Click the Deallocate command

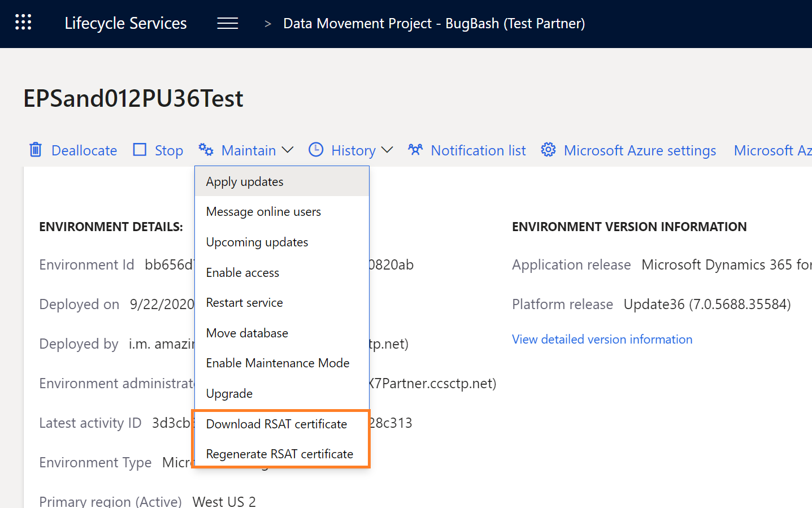84,150
